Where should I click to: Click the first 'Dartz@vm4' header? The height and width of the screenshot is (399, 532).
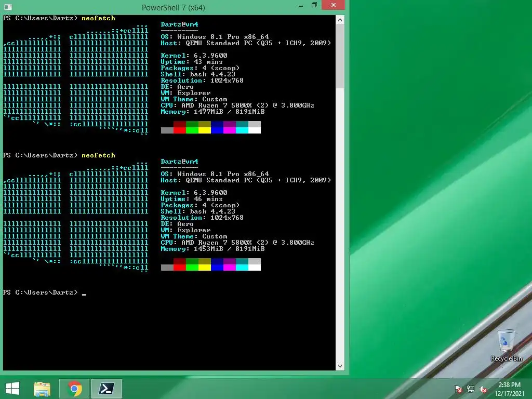coord(179,24)
